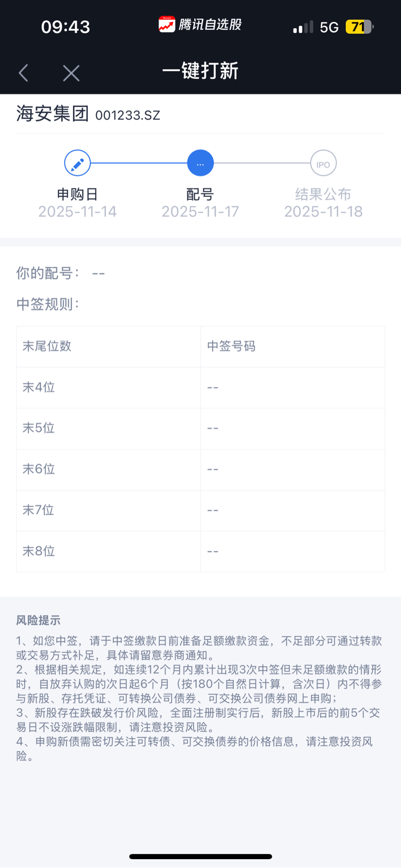Tap the X close page icon

pos(71,73)
